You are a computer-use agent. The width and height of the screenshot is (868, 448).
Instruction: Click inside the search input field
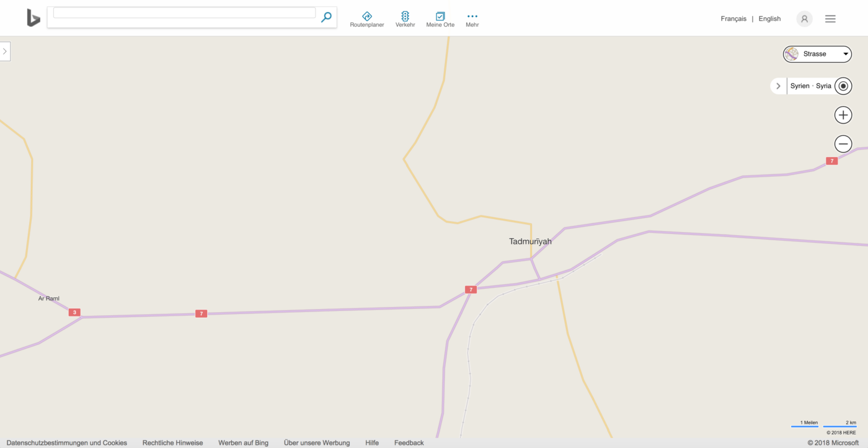183,12
